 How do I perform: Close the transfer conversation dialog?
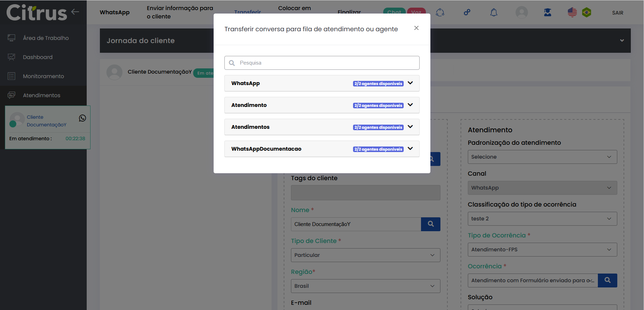pos(416,28)
